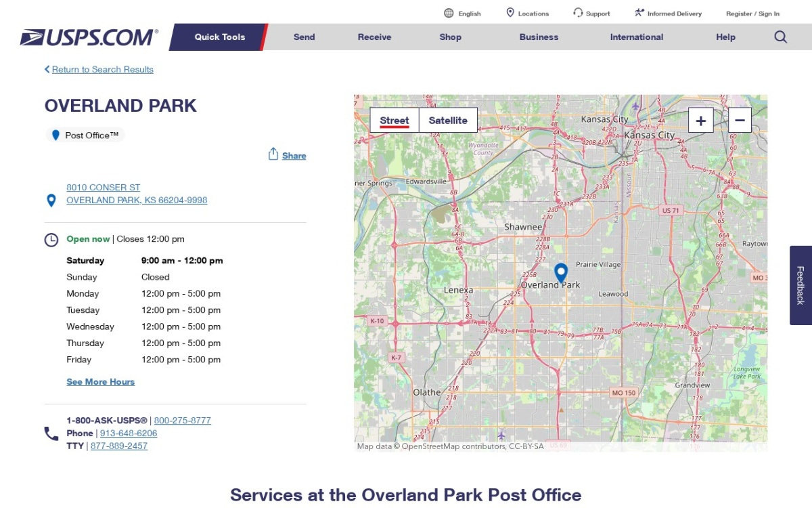Click Register / Sign In
Viewport: 812px width, 508px height.
752,14
